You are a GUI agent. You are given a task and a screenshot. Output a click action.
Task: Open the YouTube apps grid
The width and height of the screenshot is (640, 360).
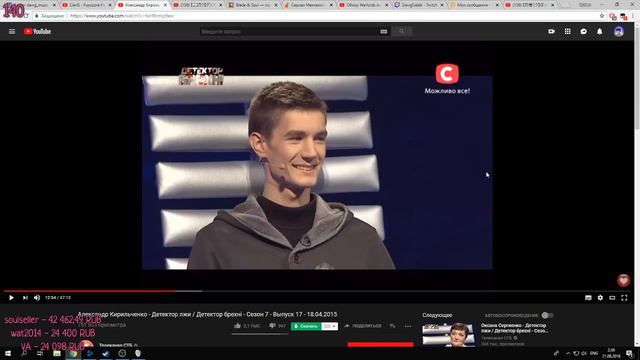pos(568,31)
